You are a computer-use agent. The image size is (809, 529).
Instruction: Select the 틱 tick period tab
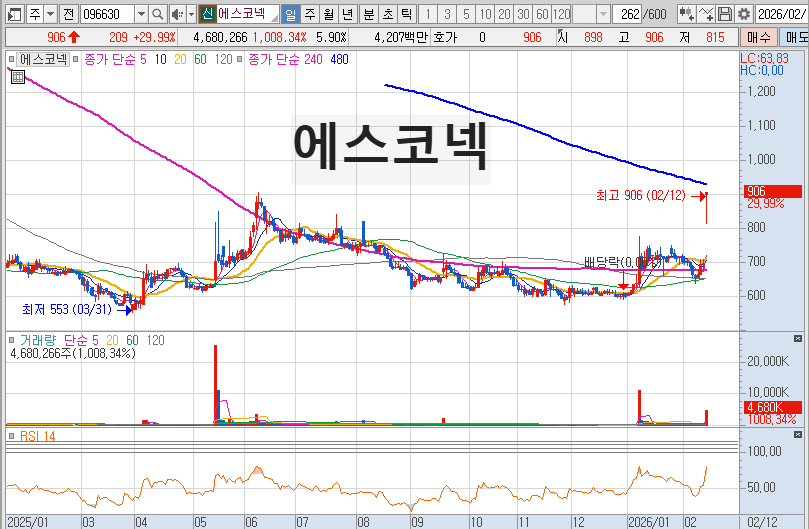tap(407, 14)
